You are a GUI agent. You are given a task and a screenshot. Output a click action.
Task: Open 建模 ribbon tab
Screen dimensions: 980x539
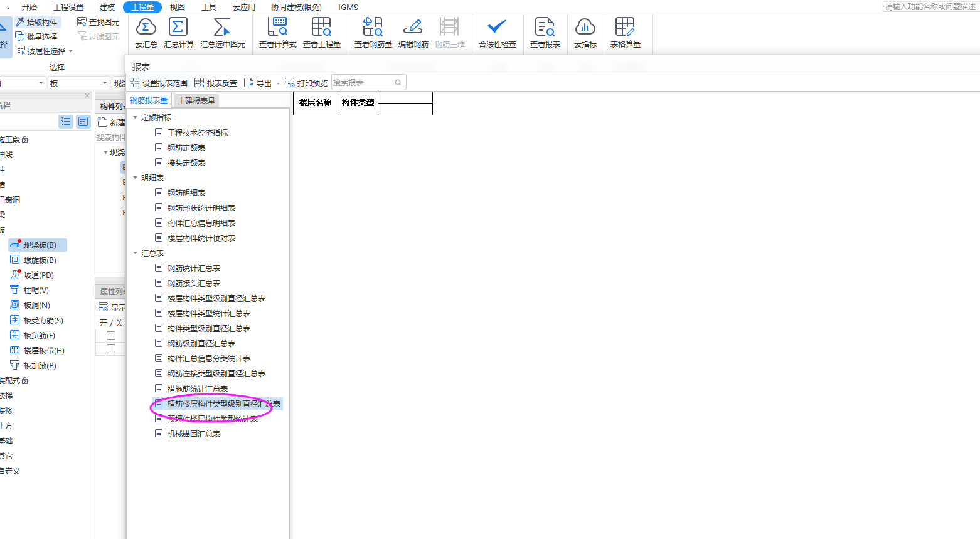[107, 7]
